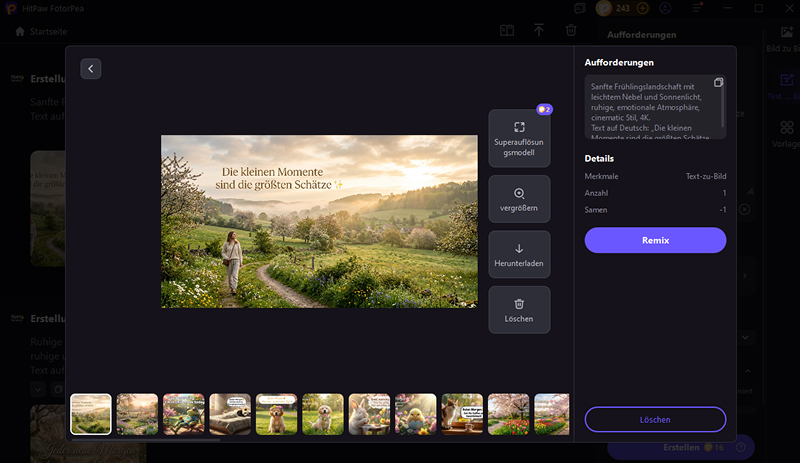Copy the prompt text with the copy icon
This screenshot has width=800, height=463.
tap(718, 82)
